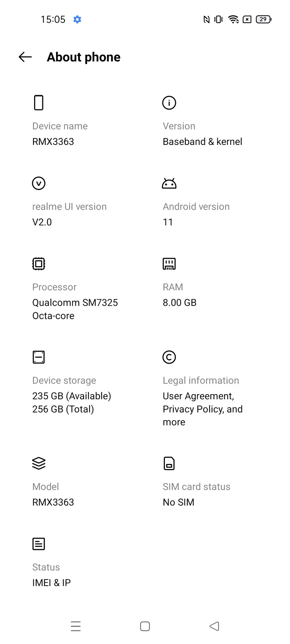Open recent apps from navigation bar

click(x=76, y=626)
